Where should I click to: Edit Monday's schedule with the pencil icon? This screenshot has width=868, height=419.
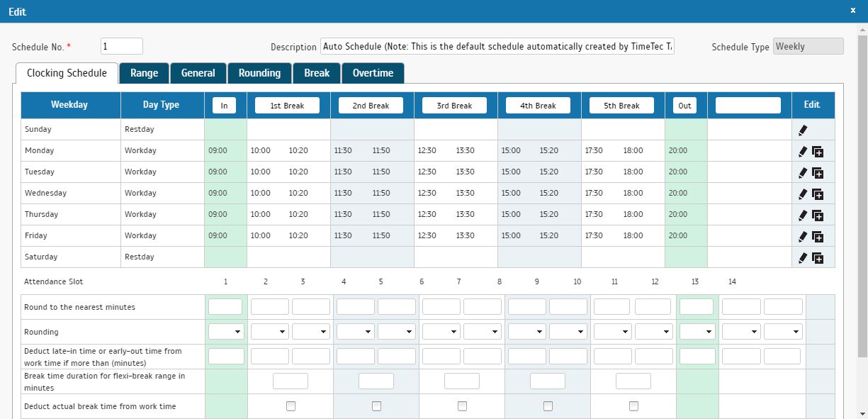pos(801,150)
